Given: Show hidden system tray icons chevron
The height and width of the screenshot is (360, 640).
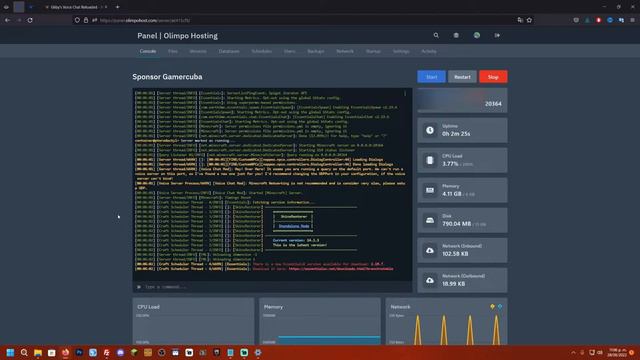Looking at the screenshot, I should click(x=573, y=353).
